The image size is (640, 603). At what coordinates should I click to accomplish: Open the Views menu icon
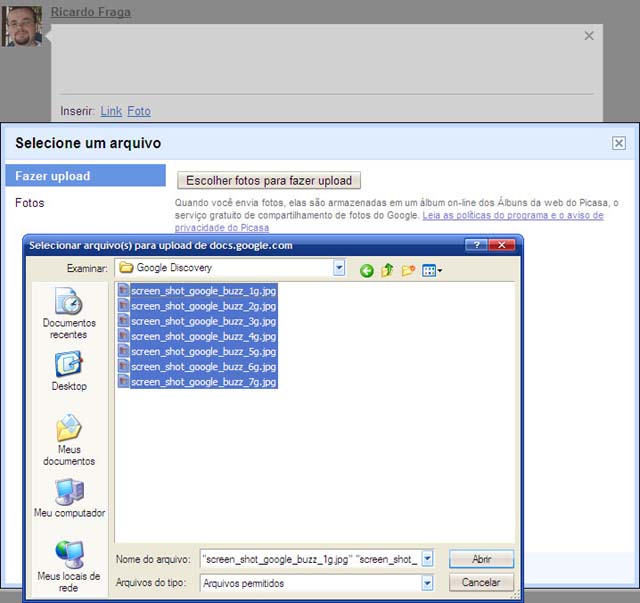[431, 270]
